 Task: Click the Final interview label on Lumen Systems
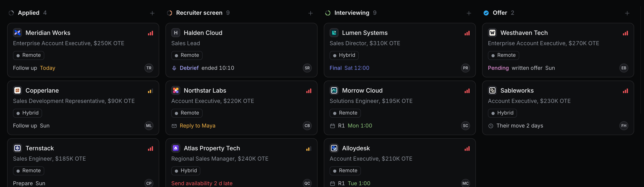pyautogui.click(x=335, y=68)
